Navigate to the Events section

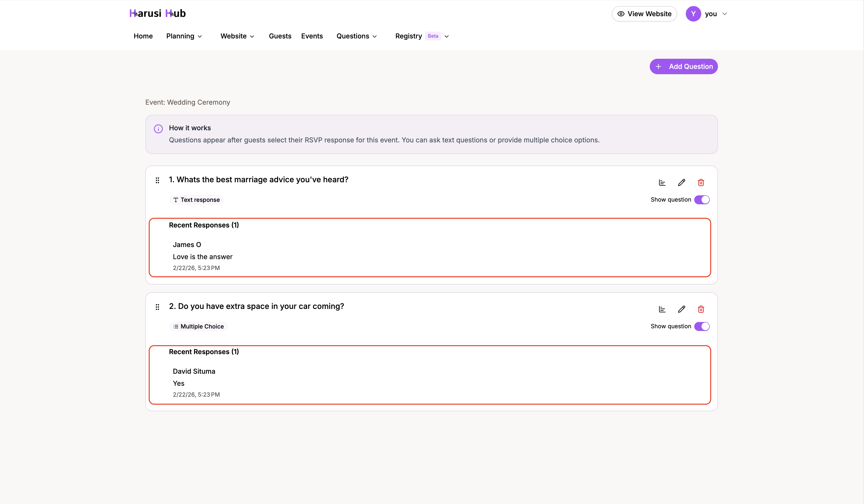[312, 36]
